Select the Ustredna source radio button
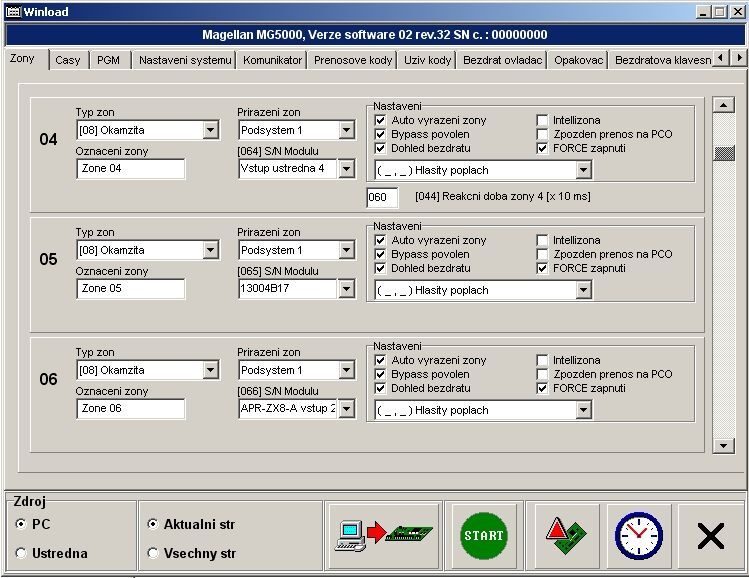 pos(21,554)
